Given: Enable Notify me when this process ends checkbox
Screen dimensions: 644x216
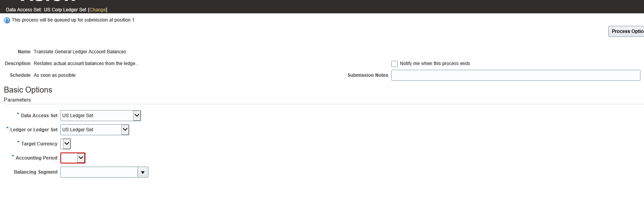Looking at the screenshot, I should coord(394,64).
